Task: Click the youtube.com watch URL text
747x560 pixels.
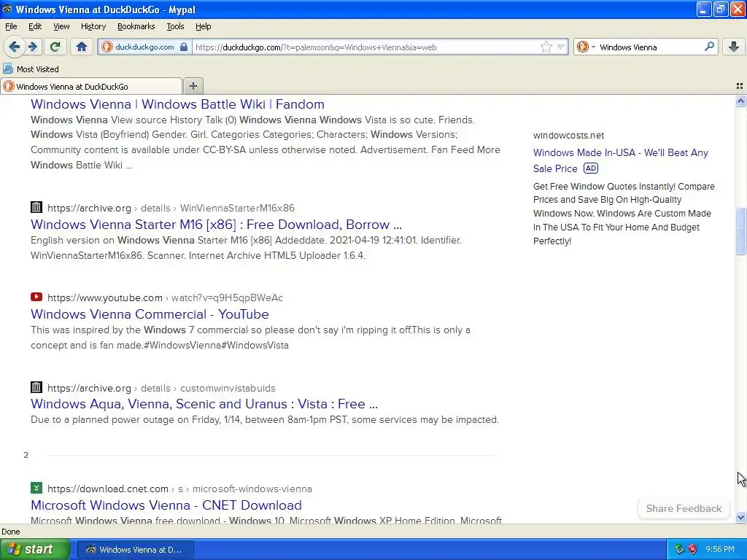Action: coord(165,297)
